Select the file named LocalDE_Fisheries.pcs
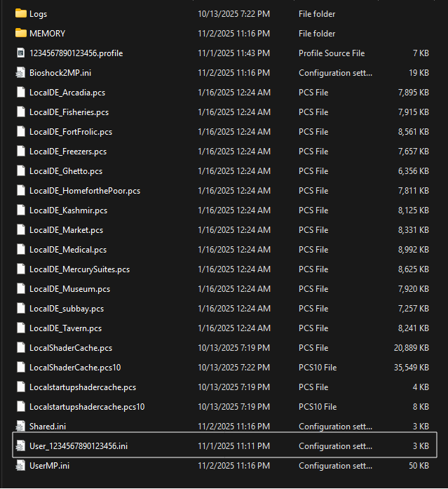The width and height of the screenshot is (448, 489). point(69,112)
